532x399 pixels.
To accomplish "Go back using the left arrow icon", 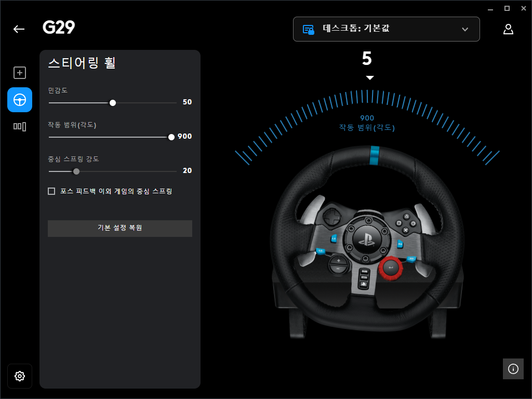I will pyautogui.click(x=19, y=29).
